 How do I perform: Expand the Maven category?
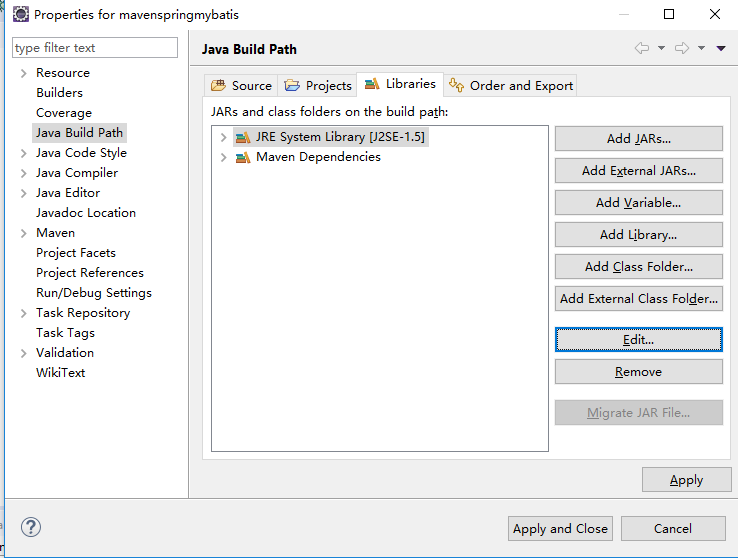24,233
